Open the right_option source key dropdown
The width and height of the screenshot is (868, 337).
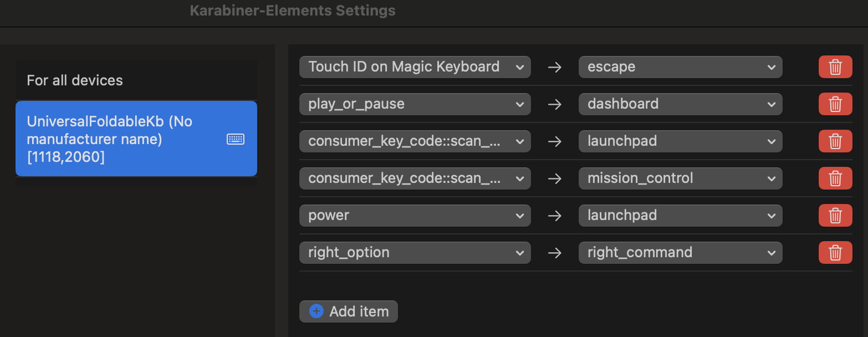pyautogui.click(x=415, y=253)
